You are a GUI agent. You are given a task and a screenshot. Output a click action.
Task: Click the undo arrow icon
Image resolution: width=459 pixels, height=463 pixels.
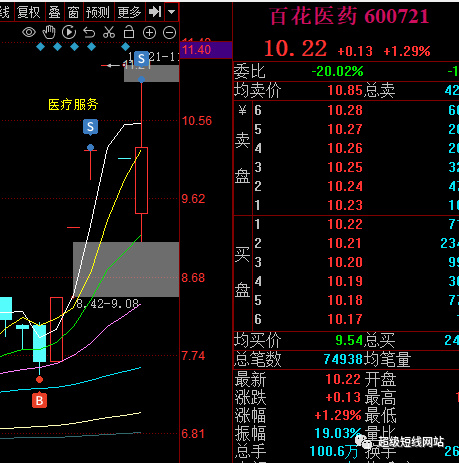click(x=89, y=33)
